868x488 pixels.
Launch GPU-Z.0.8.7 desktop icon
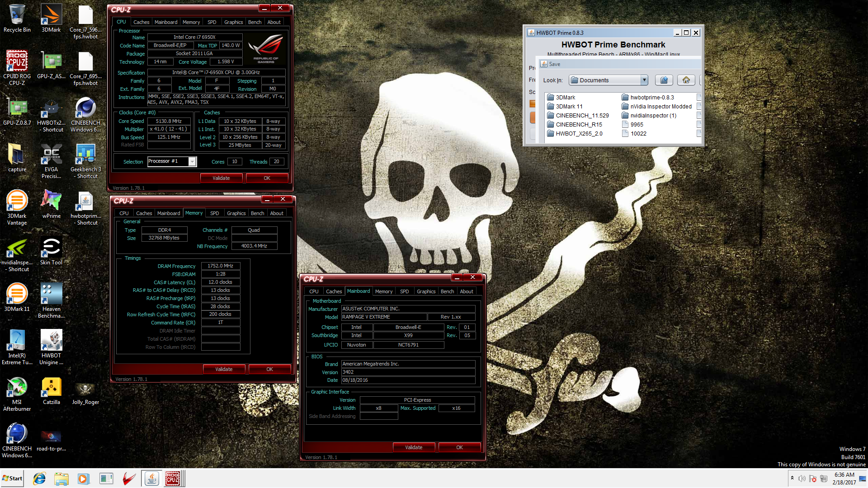pos(17,111)
